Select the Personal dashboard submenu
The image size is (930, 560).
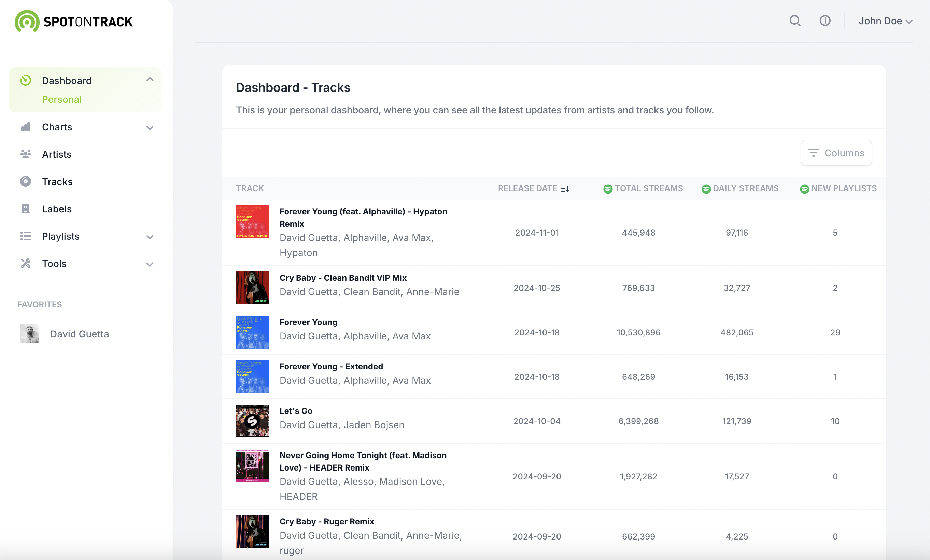pos(62,99)
